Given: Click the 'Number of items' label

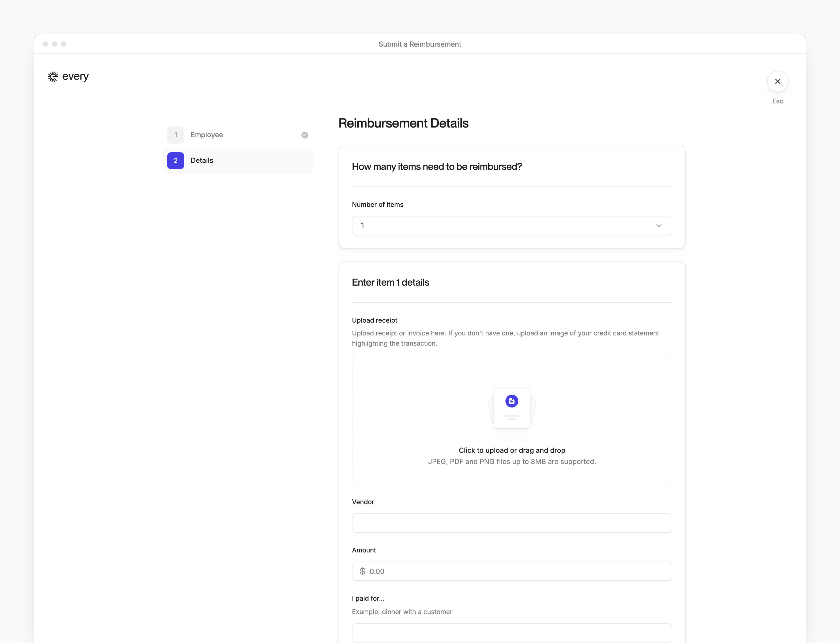Looking at the screenshot, I should coord(377,205).
